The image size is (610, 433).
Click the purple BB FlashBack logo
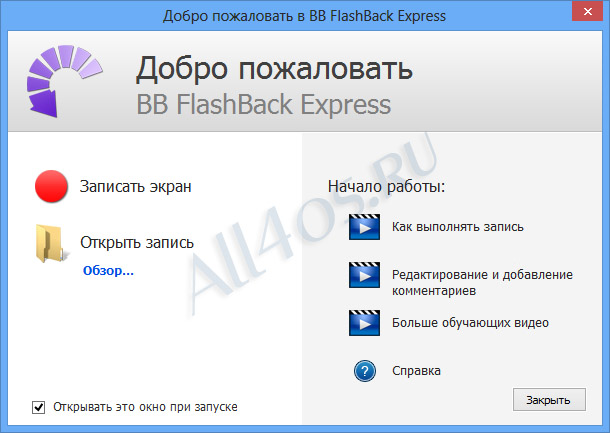coord(65,81)
